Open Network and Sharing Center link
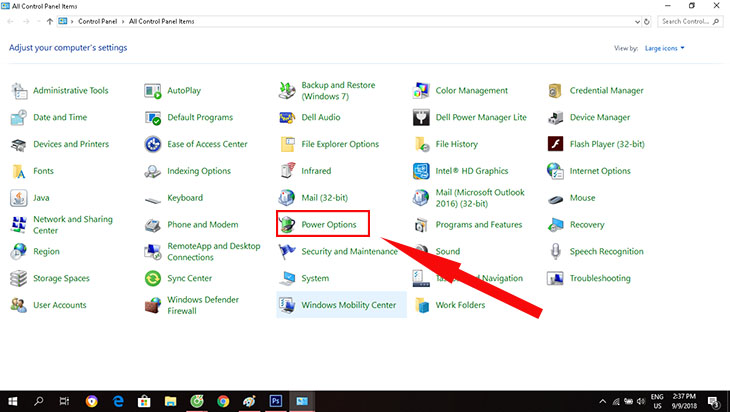730x412 pixels. pos(73,225)
